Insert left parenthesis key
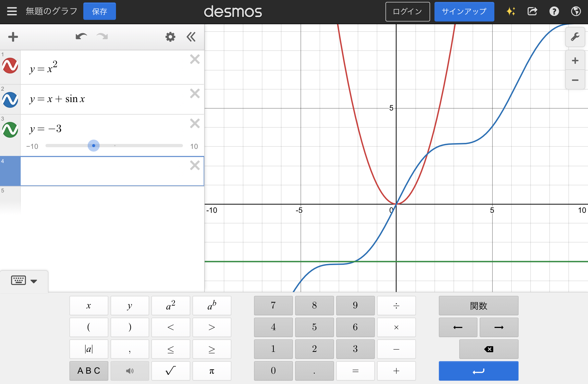Image resolution: width=588 pixels, height=384 pixels. 89,327
